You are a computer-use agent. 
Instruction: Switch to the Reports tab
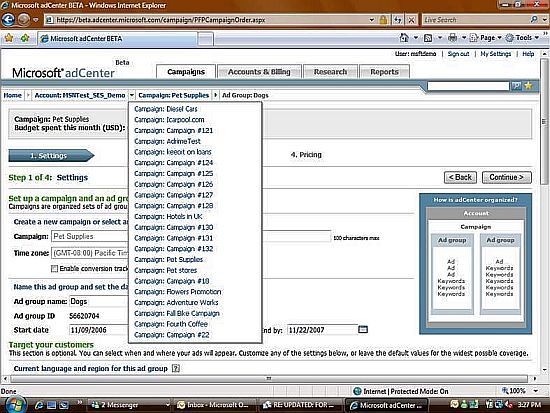[x=384, y=72]
